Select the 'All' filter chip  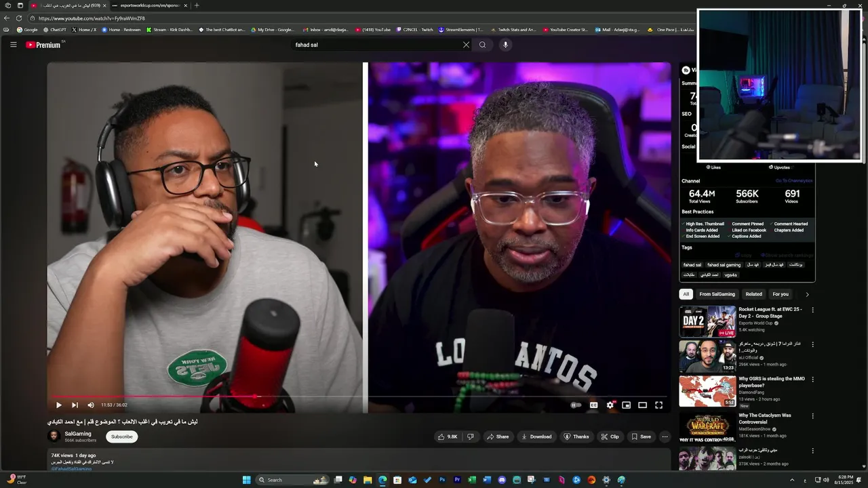[686, 294]
